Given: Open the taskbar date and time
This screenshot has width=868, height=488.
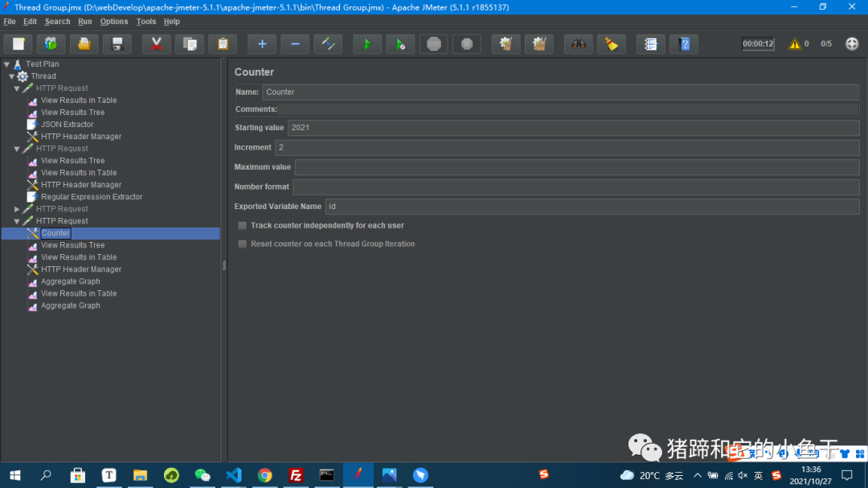Looking at the screenshot, I should coord(810,475).
